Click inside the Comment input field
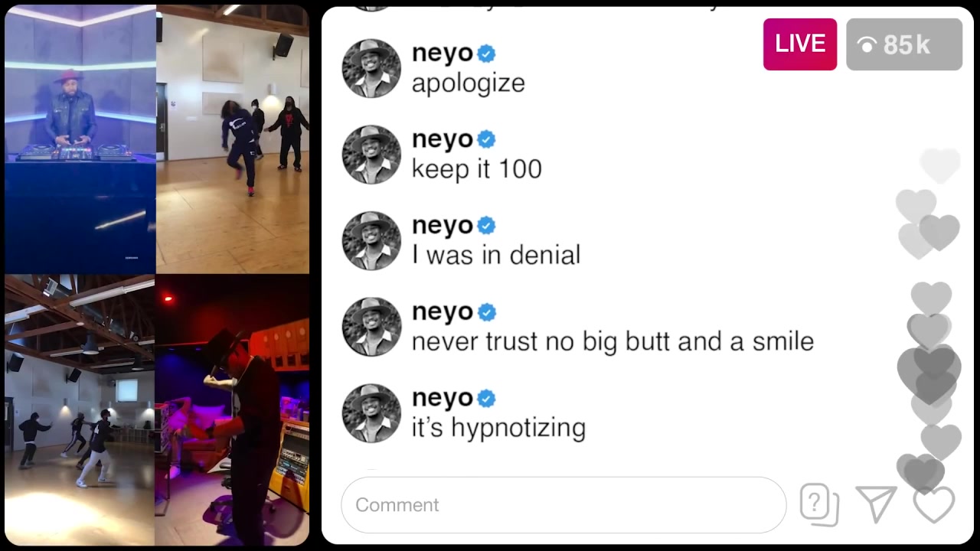980x551 pixels. point(563,504)
